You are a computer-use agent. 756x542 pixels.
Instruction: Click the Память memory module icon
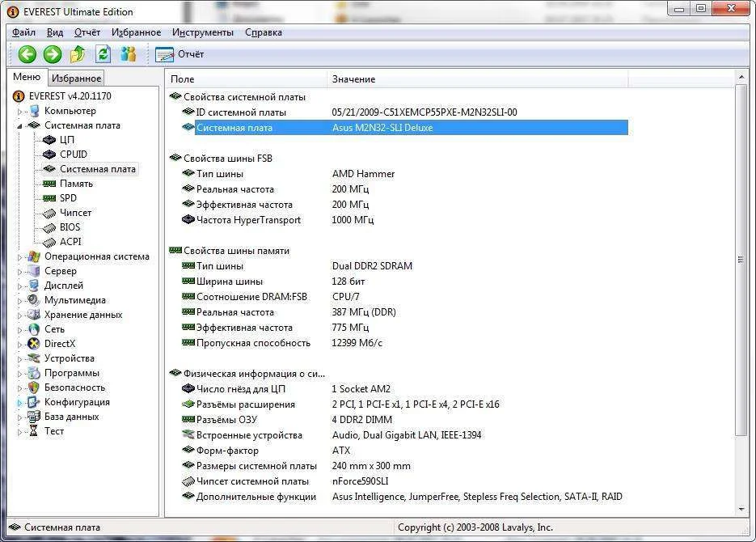tap(49, 184)
